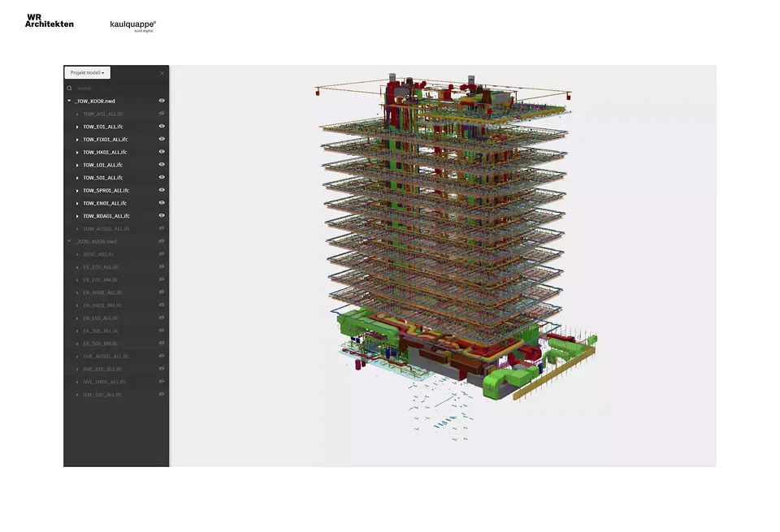The image size is (780, 532).
Task: Reveal GVE_L01_ALL.ifc using its eye icon
Action: (162, 394)
